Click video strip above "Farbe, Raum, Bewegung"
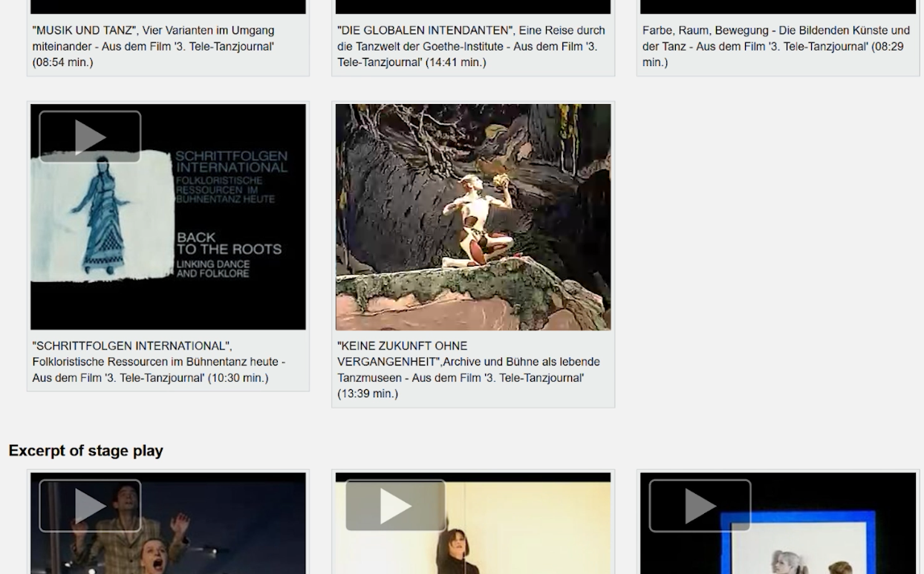This screenshot has width=924, height=574. pyautogui.click(x=778, y=7)
